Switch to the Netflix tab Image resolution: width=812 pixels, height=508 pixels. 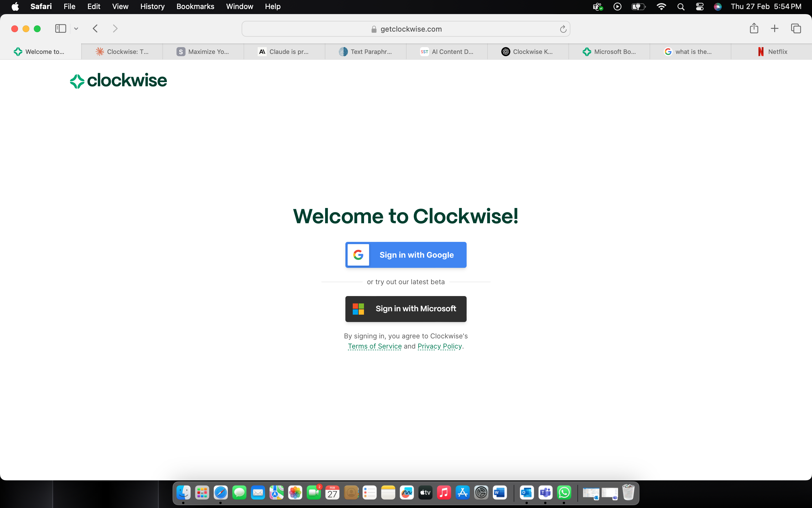[772, 51]
